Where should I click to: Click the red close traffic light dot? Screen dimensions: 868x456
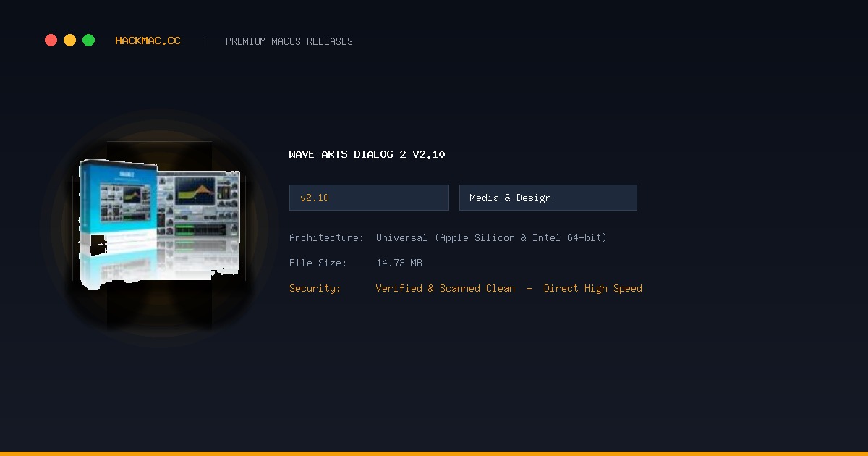tap(51, 41)
